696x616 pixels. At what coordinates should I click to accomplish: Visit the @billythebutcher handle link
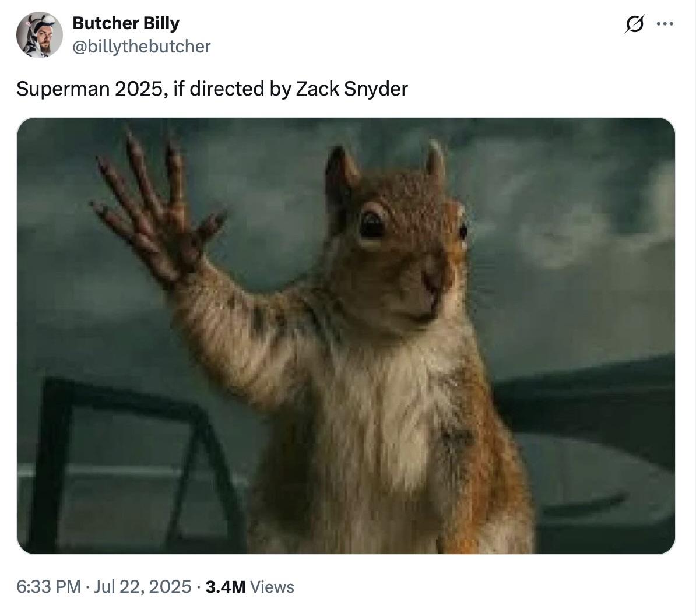(x=142, y=47)
